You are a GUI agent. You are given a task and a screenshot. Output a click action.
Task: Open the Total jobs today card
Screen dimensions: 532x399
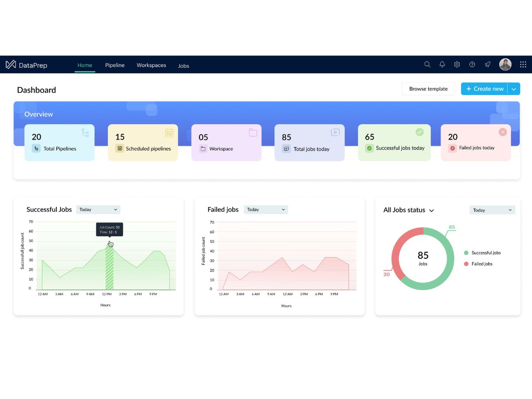tap(309, 143)
